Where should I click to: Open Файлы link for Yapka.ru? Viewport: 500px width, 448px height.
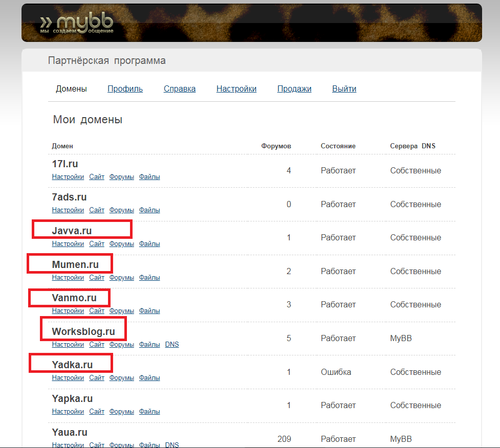(x=149, y=412)
